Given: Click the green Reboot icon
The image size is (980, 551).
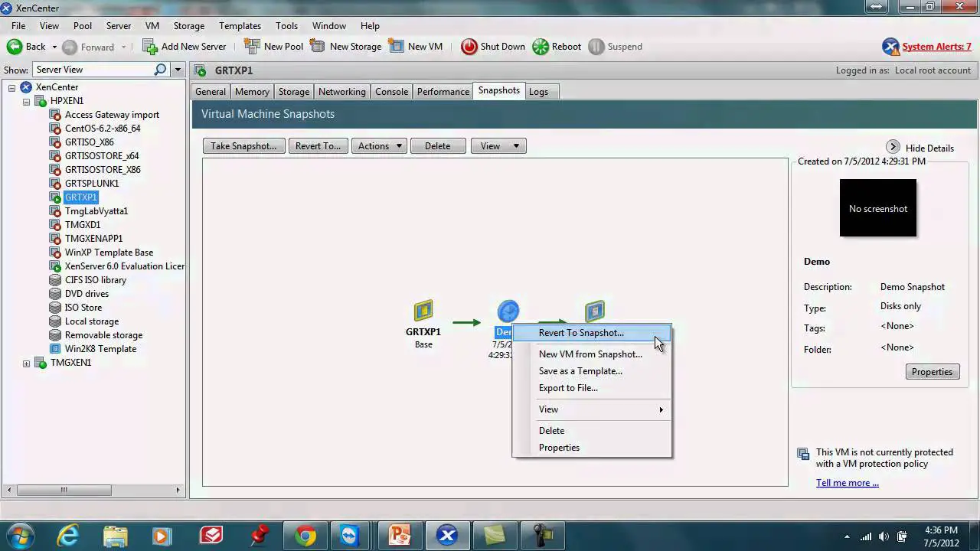Looking at the screenshot, I should click(x=541, y=47).
